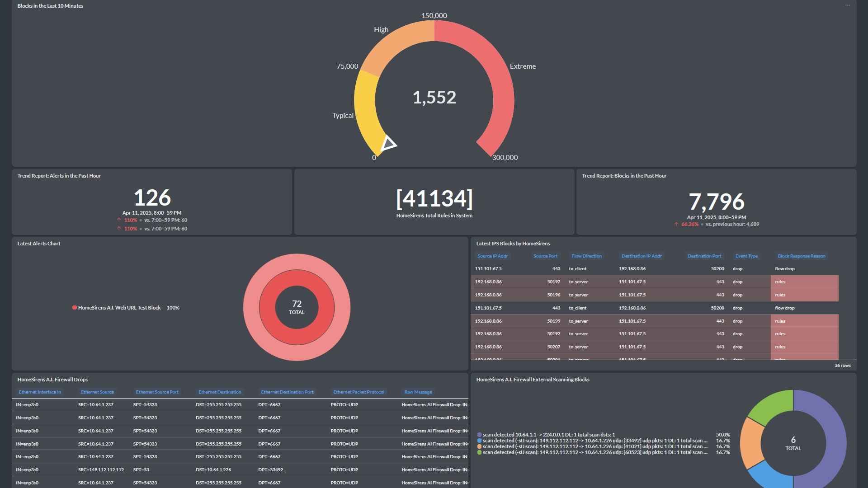
Task: Click the DPT=33492 cell
Action: 270,470
